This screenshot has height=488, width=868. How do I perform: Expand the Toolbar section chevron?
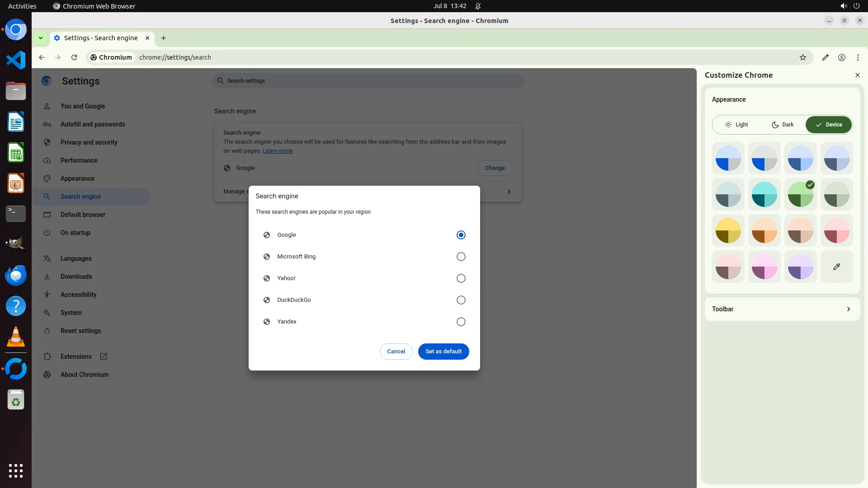coord(848,309)
